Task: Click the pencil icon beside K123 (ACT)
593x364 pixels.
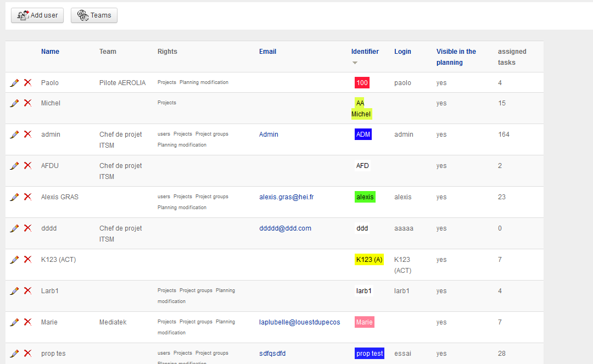Action: point(14,260)
